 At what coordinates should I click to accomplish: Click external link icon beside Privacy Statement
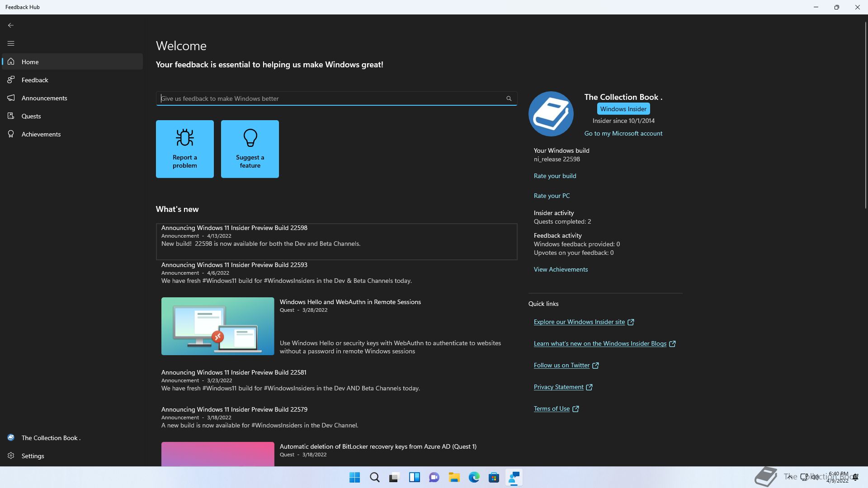click(589, 387)
